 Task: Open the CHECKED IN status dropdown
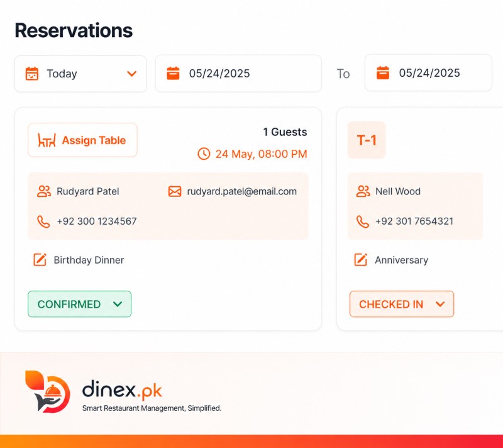[x=402, y=304]
